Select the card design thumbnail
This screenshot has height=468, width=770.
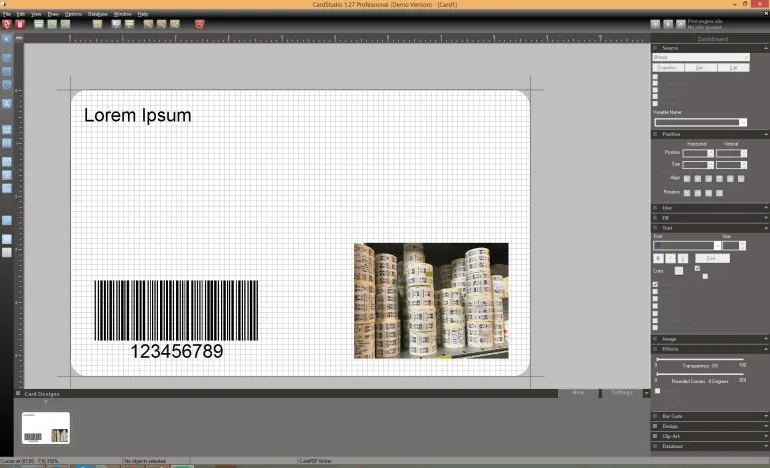(x=46, y=428)
